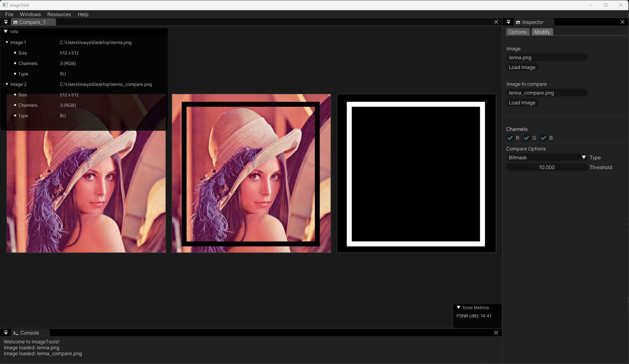Collapse the Info overlay section
This screenshot has height=364, width=629.
6,32
